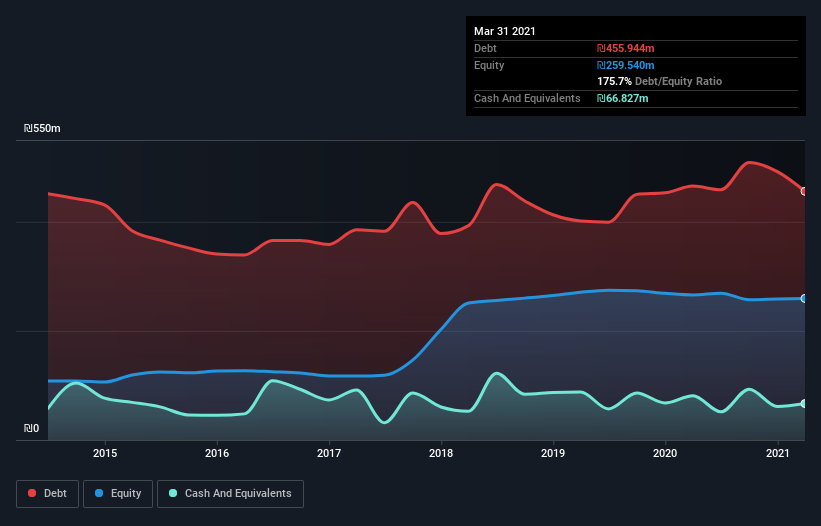
Task: Click the 2021 x-axis label
Action: point(778,453)
